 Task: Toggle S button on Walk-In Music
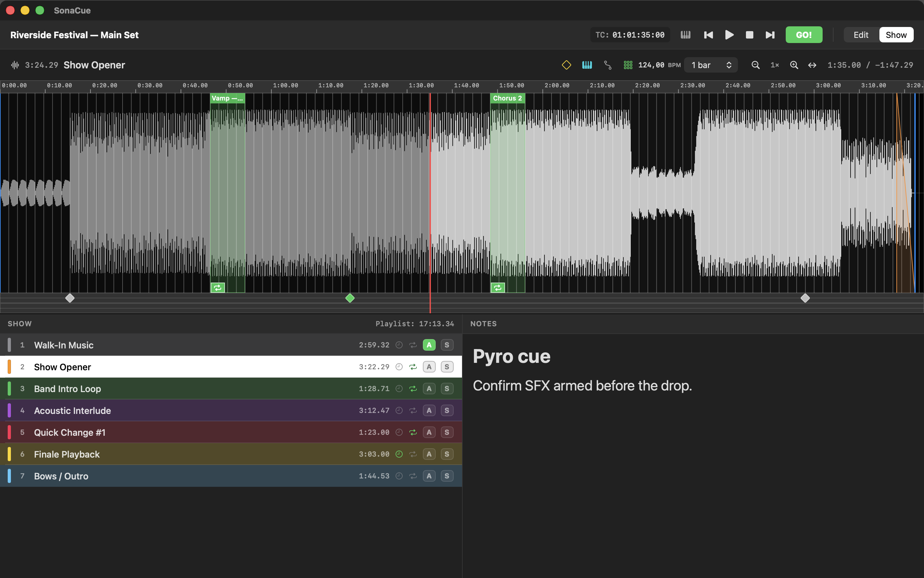447,345
